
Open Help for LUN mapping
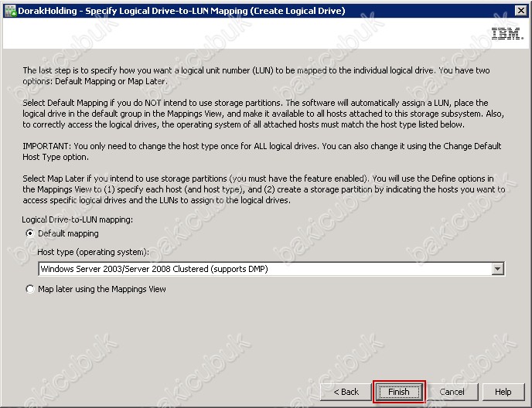point(503,392)
